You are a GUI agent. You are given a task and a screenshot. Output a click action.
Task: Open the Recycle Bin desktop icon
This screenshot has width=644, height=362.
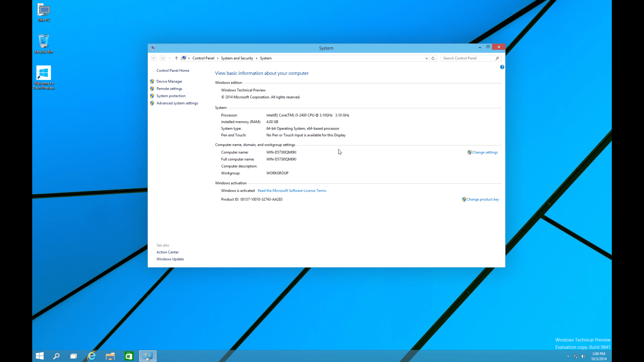pos(44,44)
